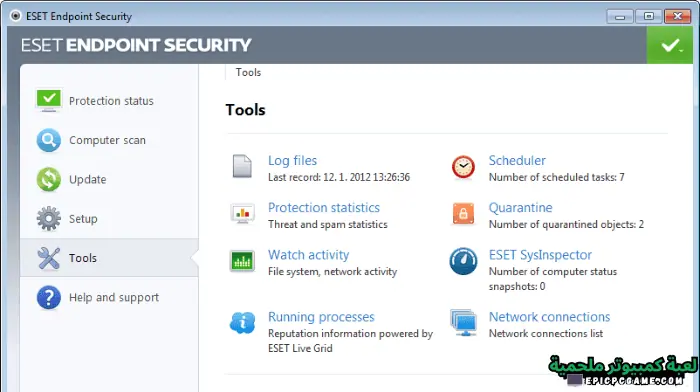Expand the green checkmark status dropdown
This screenshot has width=700, height=392.
[x=670, y=45]
